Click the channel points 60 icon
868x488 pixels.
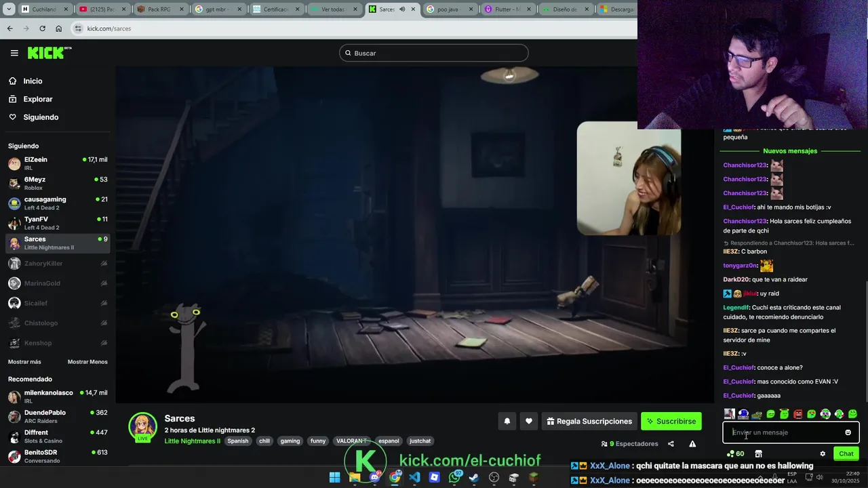tap(736, 453)
